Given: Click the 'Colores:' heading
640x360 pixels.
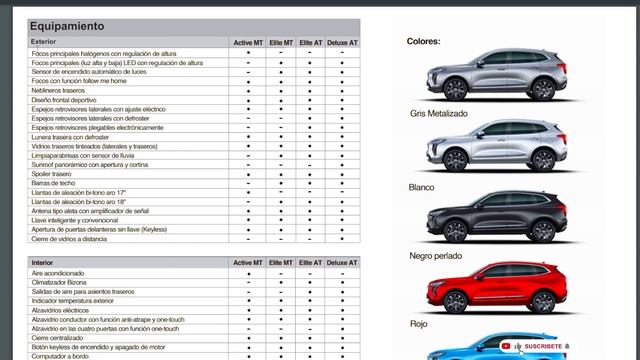Looking at the screenshot, I should click(x=423, y=41).
